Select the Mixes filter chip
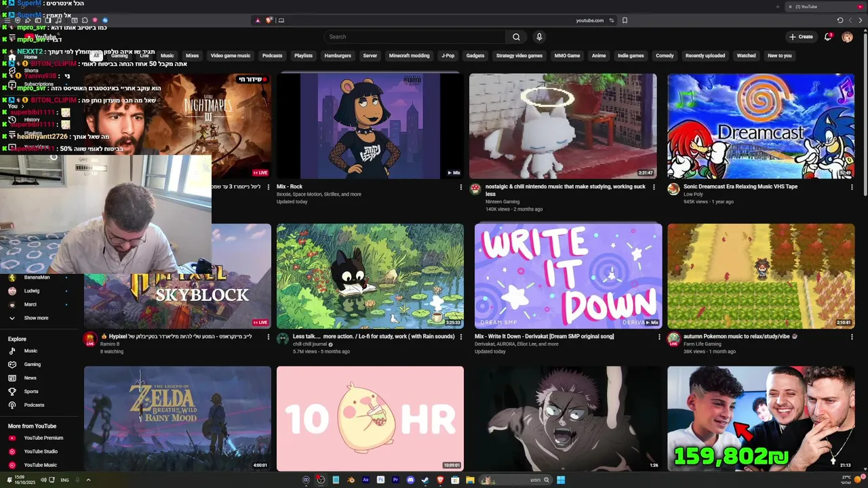 coord(192,56)
